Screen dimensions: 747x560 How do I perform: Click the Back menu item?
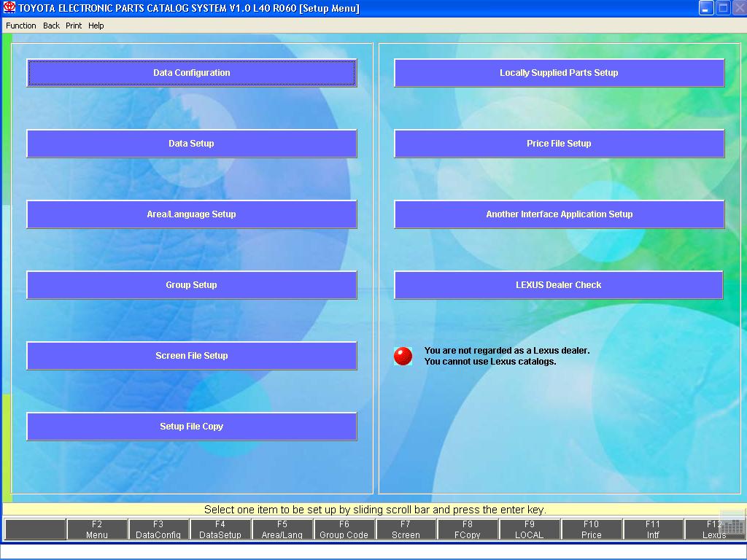pyautogui.click(x=51, y=26)
